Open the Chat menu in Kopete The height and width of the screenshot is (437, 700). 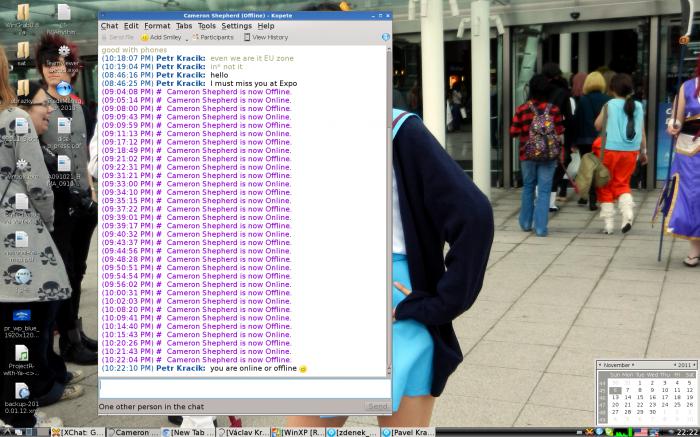pos(109,26)
